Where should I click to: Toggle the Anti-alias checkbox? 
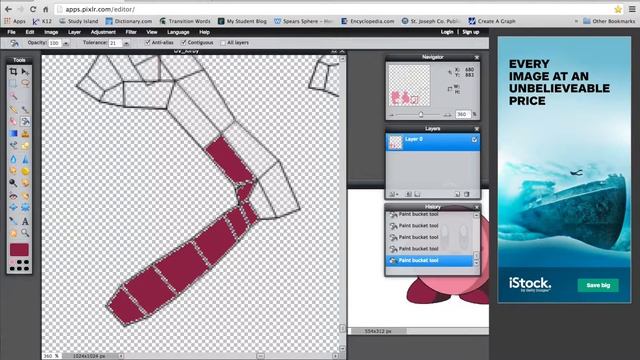coord(147,42)
